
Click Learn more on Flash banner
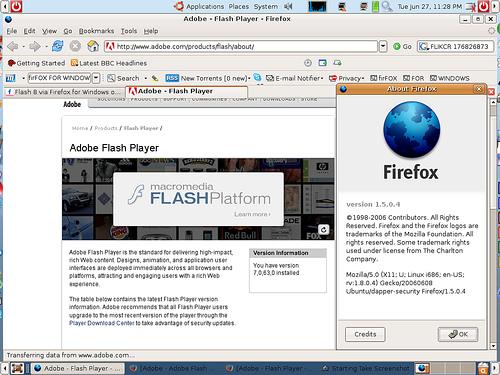click(x=252, y=214)
